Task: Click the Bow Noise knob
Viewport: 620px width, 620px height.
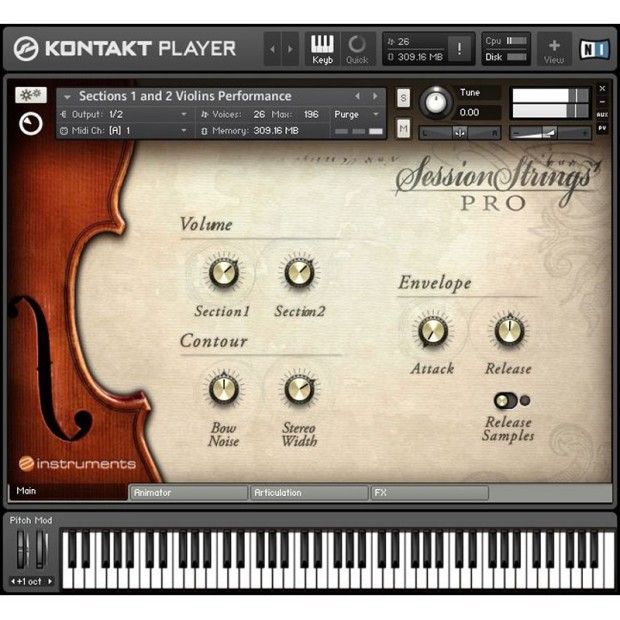Action: coord(223,389)
